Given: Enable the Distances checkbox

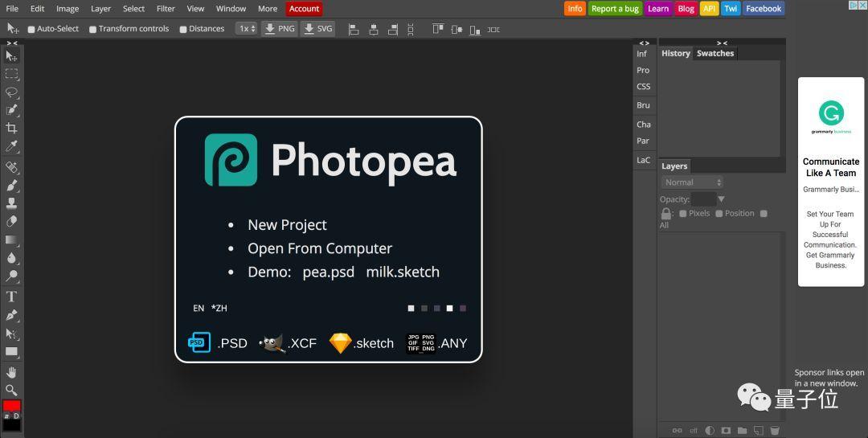Looking at the screenshot, I should click(x=182, y=30).
